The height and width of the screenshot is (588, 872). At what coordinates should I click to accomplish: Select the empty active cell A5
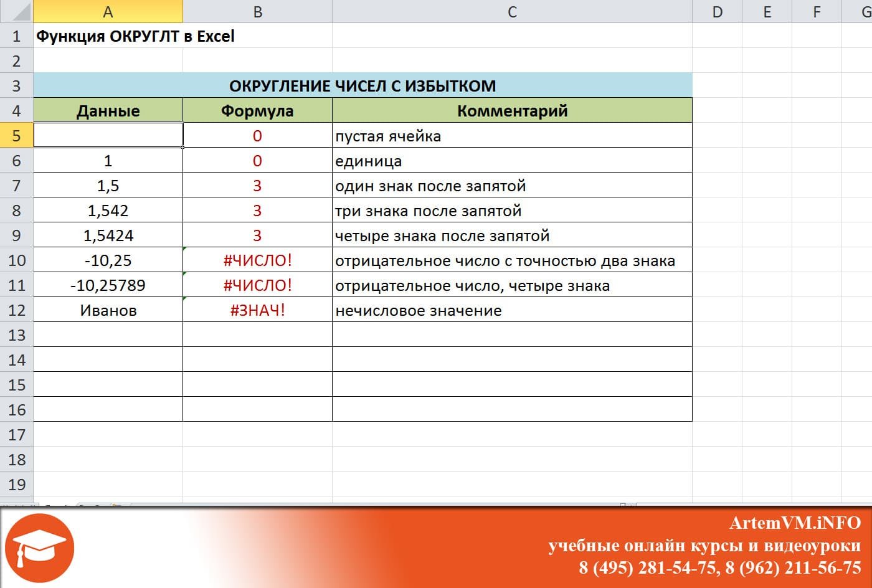coord(108,135)
